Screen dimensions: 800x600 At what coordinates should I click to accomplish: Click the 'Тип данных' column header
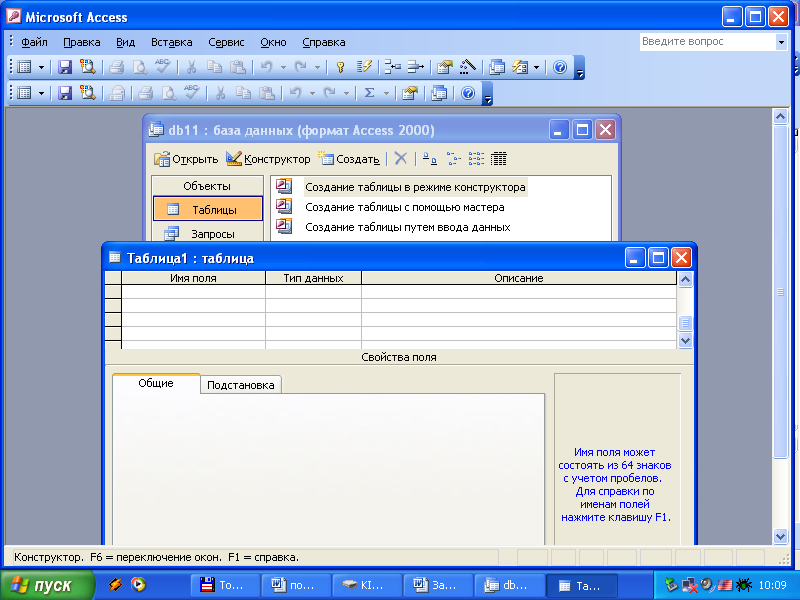(x=313, y=278)
